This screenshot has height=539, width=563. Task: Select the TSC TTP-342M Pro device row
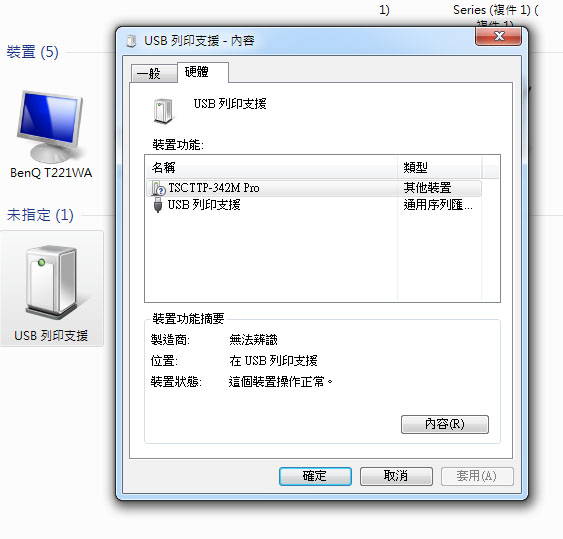point(313,188)
